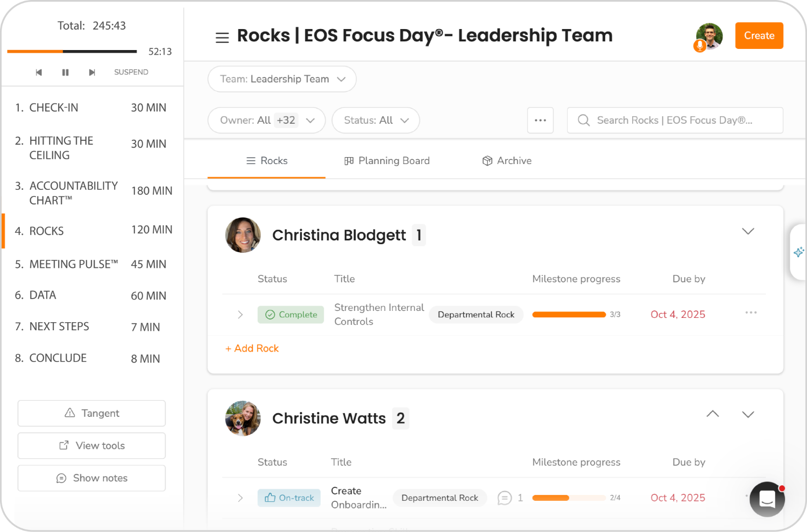Collapse Christina Blodgett's rocks section
Viewport: 807px width, 532px height.
pyautogui.click(x=748, y=231)
